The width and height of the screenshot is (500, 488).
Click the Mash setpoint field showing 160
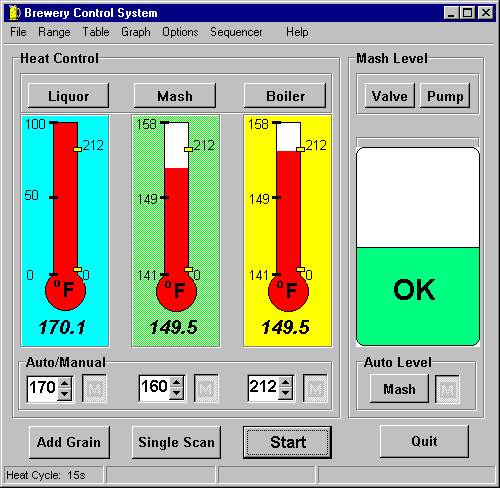[155, 388]
